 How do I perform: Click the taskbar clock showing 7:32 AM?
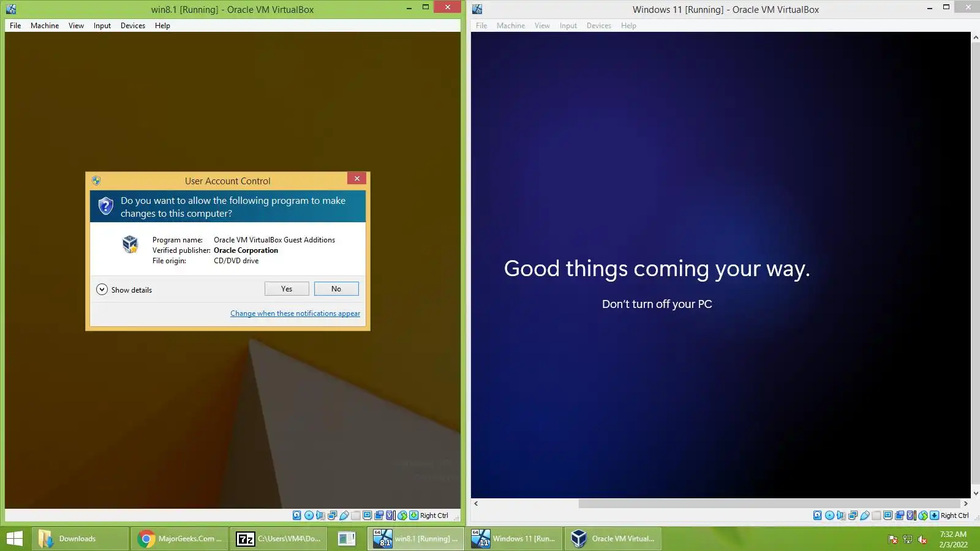[x=953, y=539]
